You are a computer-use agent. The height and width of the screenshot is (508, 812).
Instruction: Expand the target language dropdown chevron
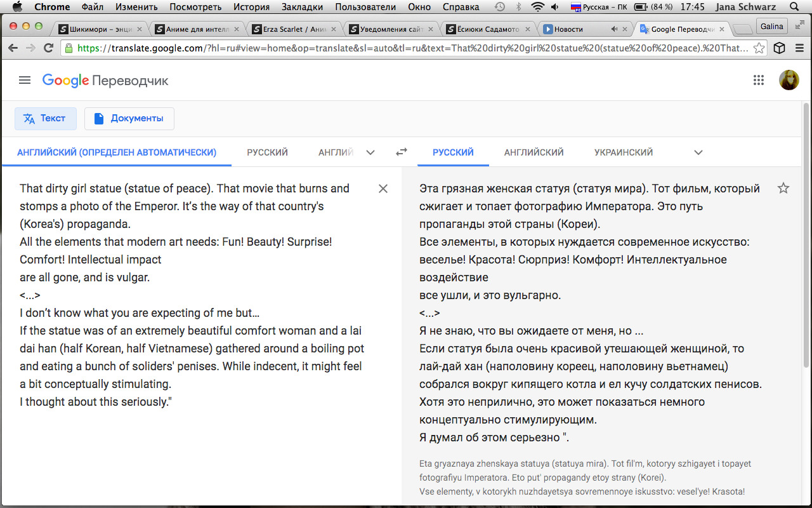[x=698, y=152]
